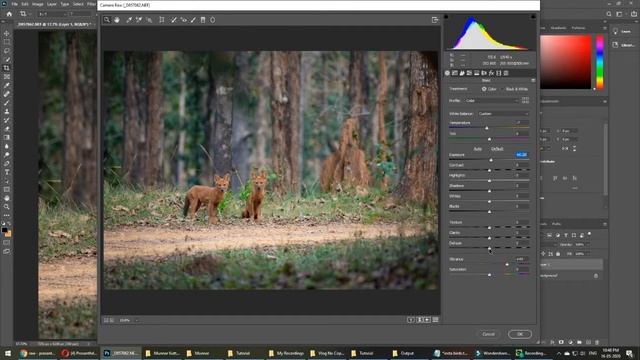The width and height of the screenshot is (640, 360).
Task: Open the Tone Curve panel tab icon
Action: 455,73
